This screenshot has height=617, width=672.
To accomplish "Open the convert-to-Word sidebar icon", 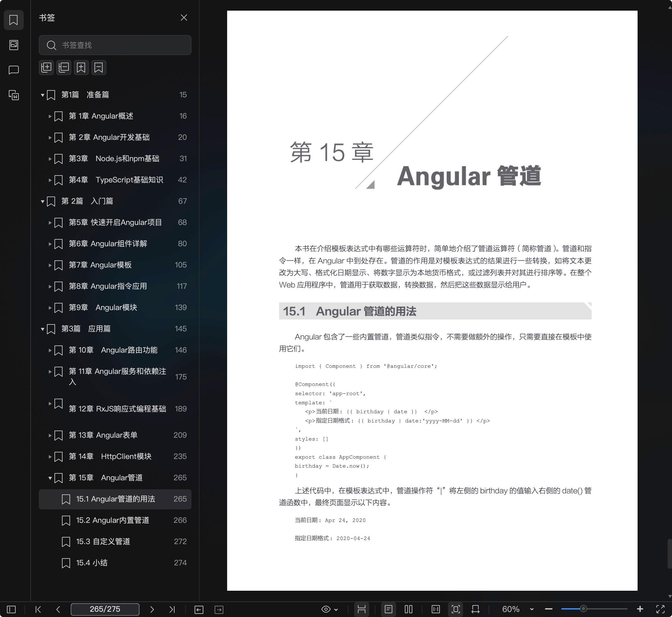I will pos(13,95).
